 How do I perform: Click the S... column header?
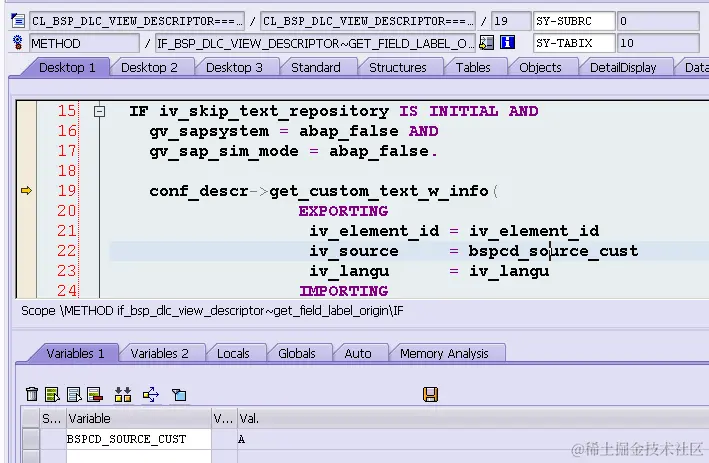[x=52, y=418]
